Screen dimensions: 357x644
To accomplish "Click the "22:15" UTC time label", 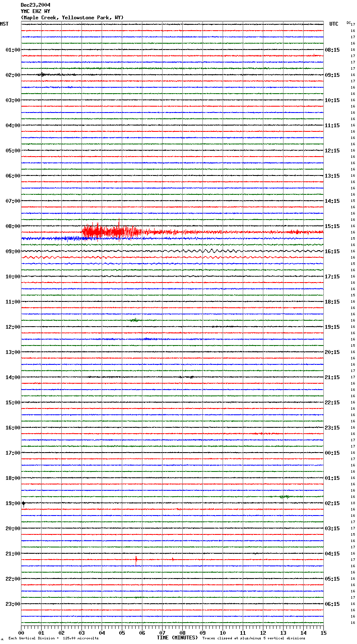I will [332, 403].
